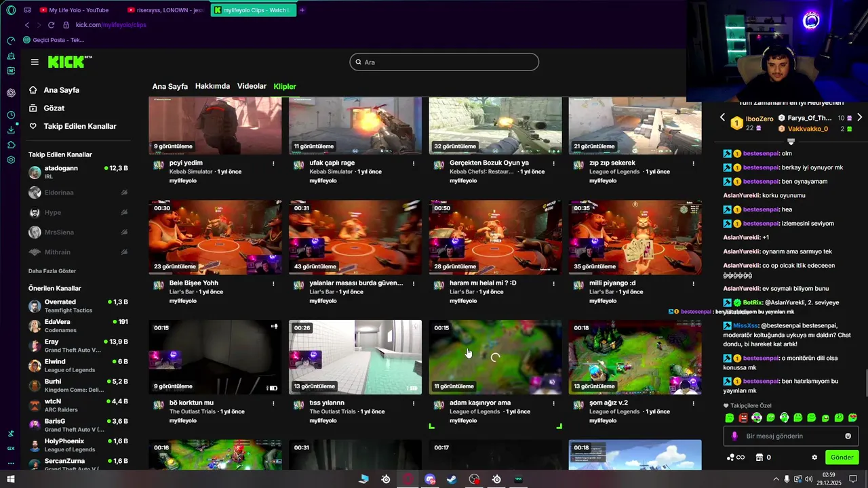Open Overrated recommended channel
868x488 pixels.
pyautogui.click(x=78, y=306)
